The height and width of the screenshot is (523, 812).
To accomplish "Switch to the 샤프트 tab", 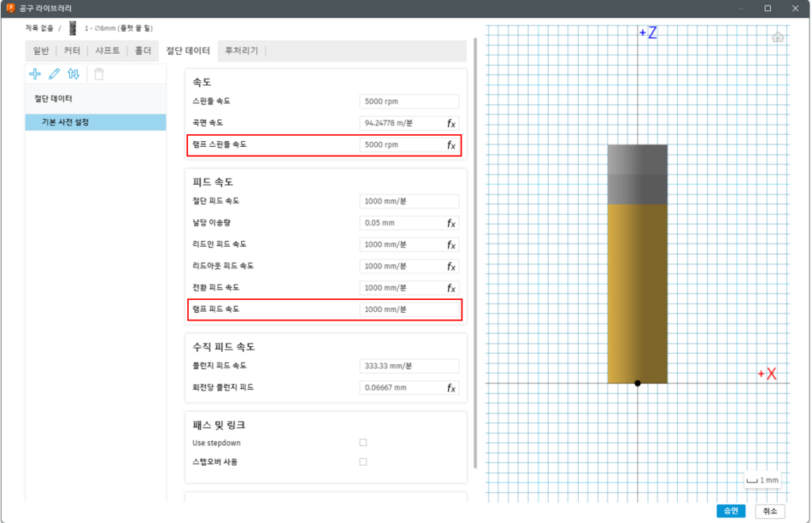I will [x=107, y=51].
